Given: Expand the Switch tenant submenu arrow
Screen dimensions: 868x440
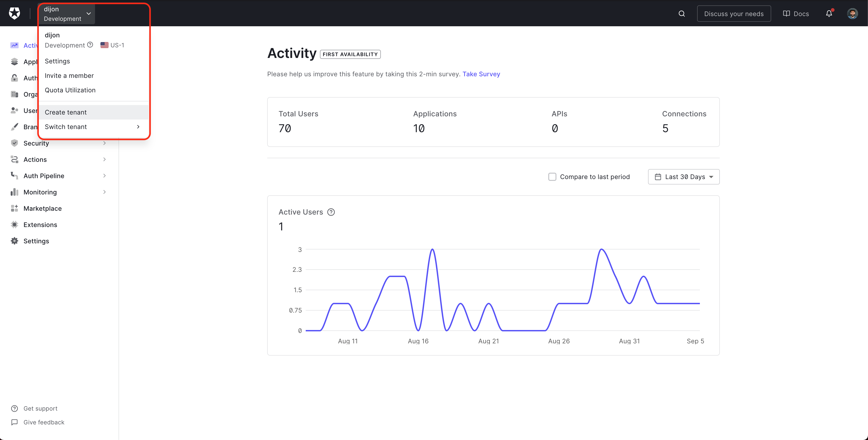Looking at the screenshot, I should [x=138, y=127].
